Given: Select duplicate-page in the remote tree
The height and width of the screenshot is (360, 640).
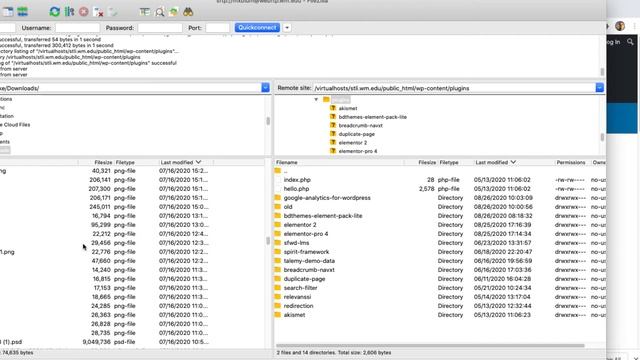Looking at the screenshot, I should click(x=356, y=134).
